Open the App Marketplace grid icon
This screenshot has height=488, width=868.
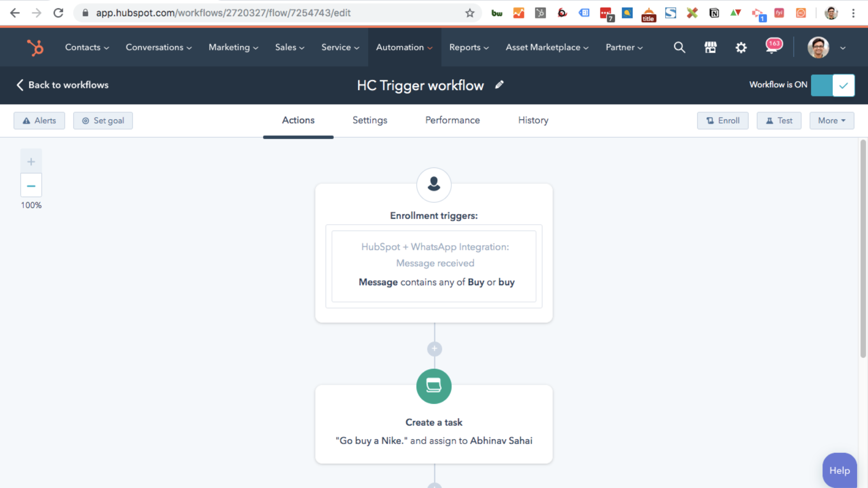(x=711, y=47)
